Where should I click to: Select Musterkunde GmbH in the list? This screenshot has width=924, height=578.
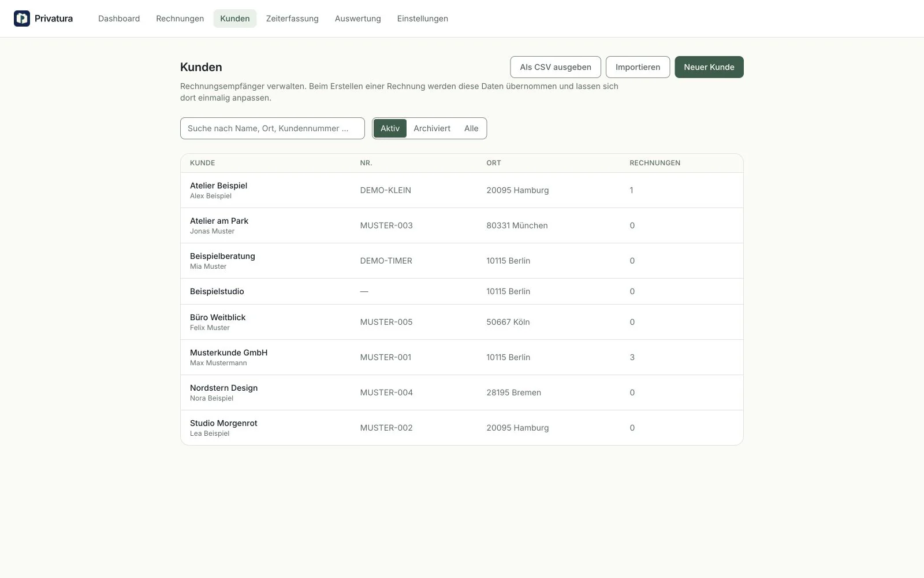[x=462, y=357]
